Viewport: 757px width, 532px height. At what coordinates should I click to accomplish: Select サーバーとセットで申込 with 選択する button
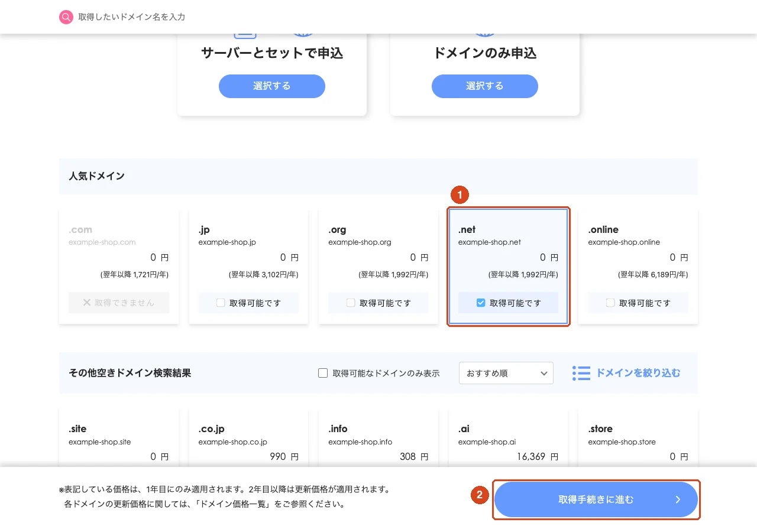click(x=272, y=86)
